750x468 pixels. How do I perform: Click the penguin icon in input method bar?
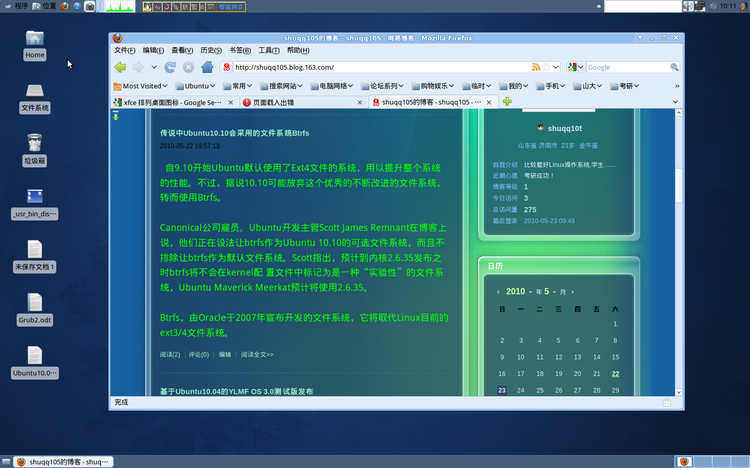tap(147, 7)
